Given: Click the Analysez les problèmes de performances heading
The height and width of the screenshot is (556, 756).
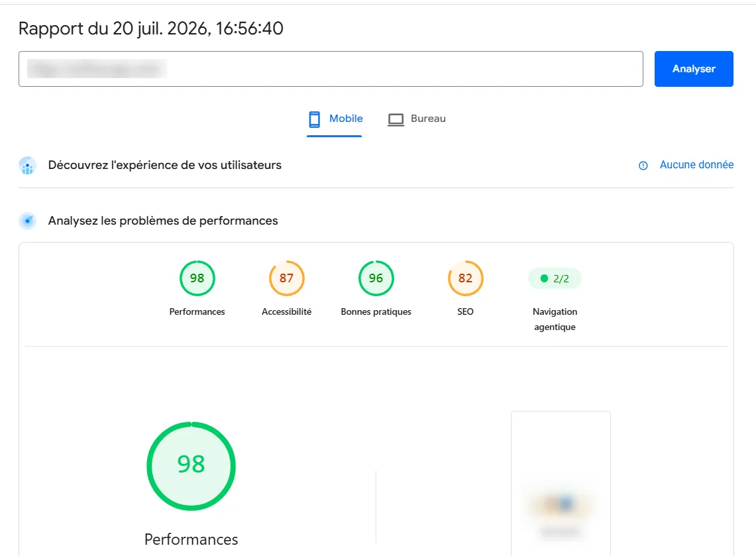Looking at the screenshot, I should [163, 221].
